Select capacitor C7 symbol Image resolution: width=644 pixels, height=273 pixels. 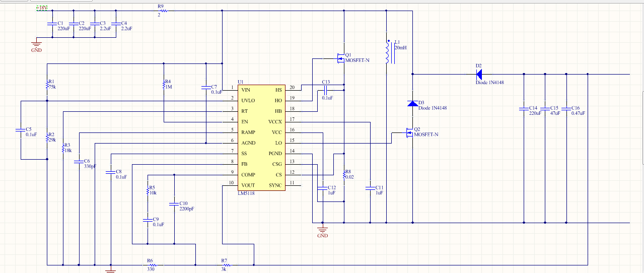(x=206, y=88)
